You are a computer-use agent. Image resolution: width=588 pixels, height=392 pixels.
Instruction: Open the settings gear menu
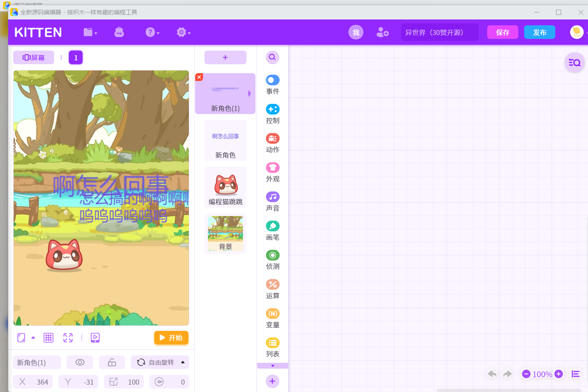183,32
